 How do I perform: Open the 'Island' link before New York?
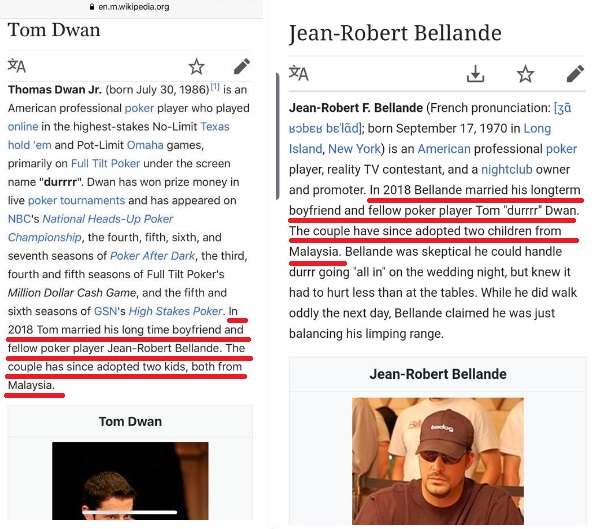coord(305,149)
